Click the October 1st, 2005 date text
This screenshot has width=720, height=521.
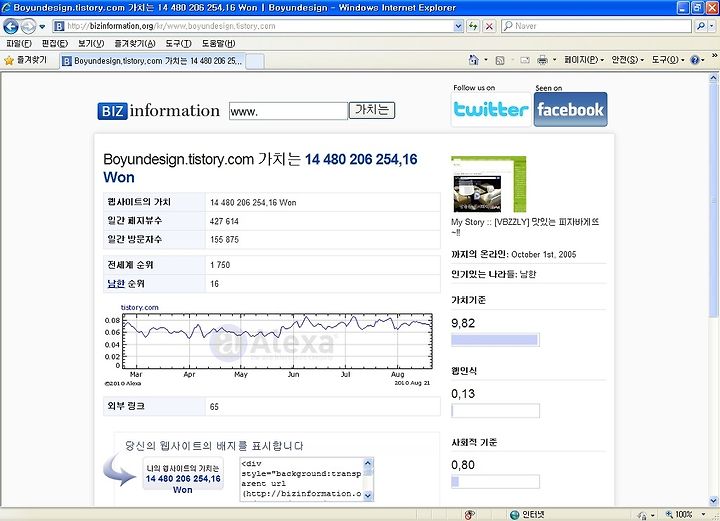tap(544, 254)
